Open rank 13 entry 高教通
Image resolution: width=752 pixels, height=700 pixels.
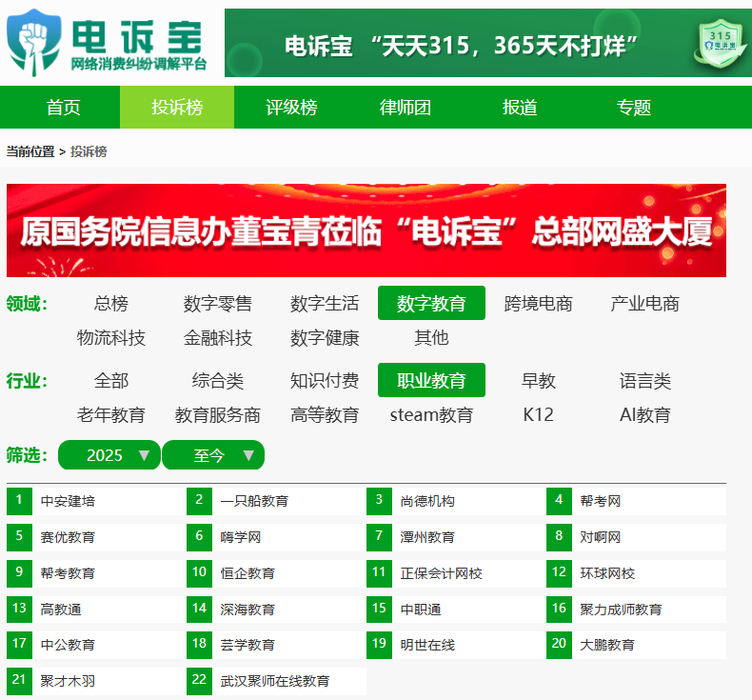[61, 610]
